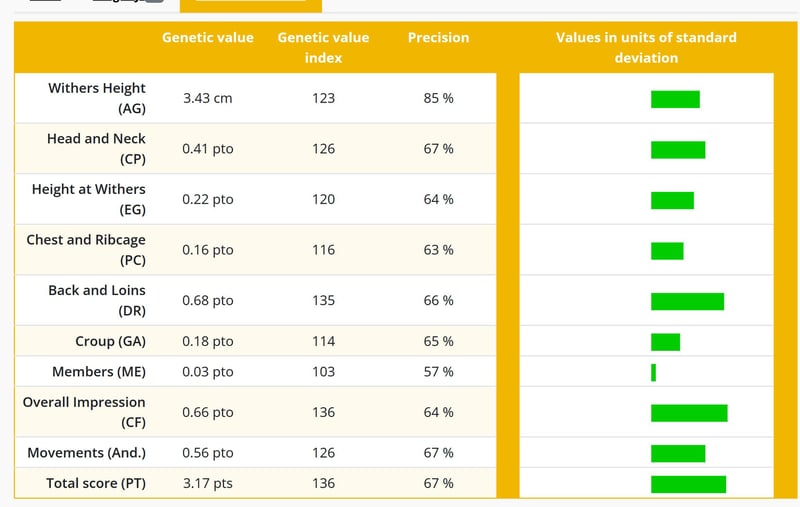
Task: Click the green bar for Back and Loins
Action: coord(687,301)
